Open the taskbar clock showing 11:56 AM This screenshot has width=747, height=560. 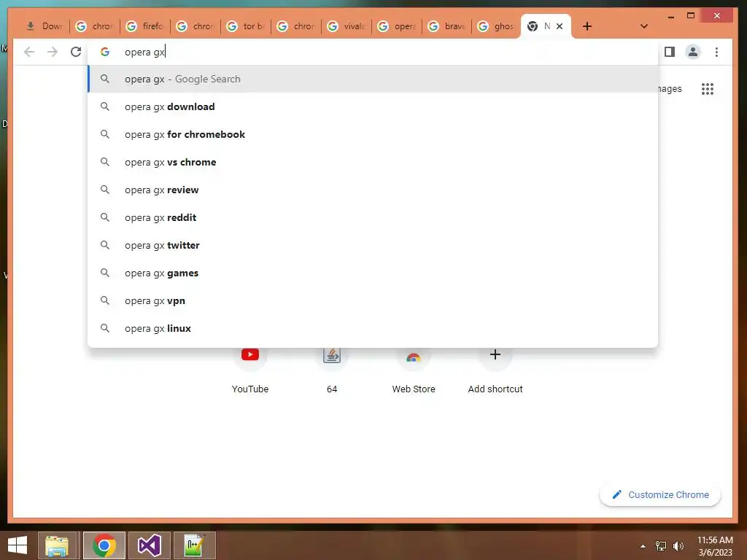tap(715, 545)
